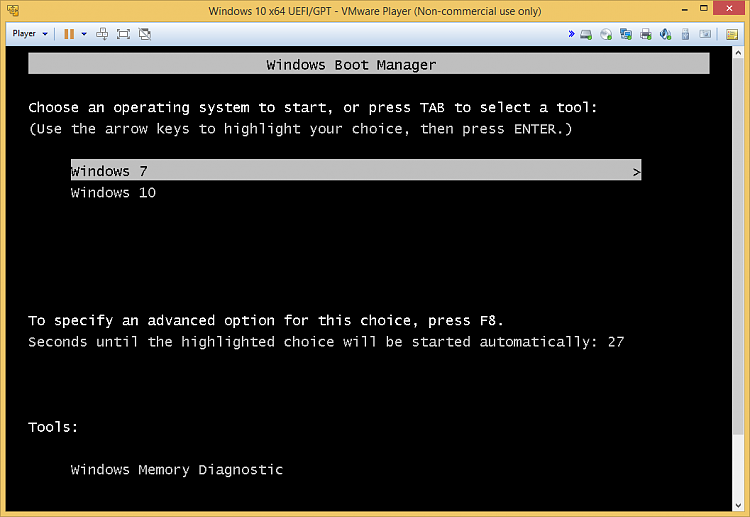Expand the device toolbar with double chevron
This screenshot has width=750, height=517.
(x=571, y=33)
